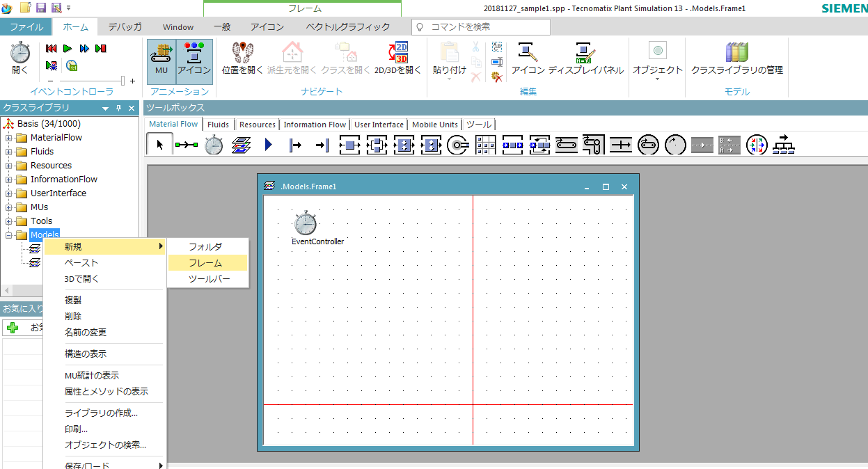Click the コマンドを検索 search field
The image size is (868, 469).
click(480, 26)
